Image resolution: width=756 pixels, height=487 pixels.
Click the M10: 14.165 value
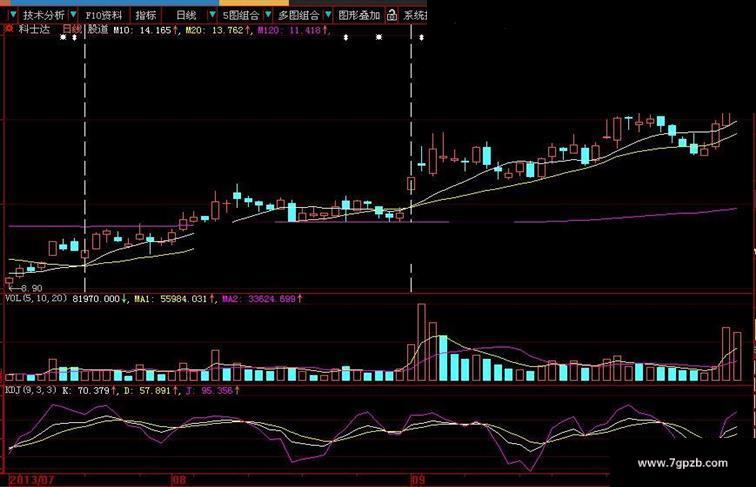[142, 30]
